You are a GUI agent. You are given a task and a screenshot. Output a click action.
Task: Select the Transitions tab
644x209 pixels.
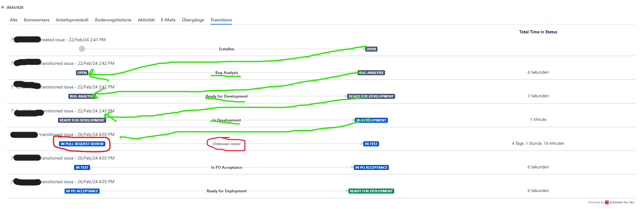click(221, 20)
